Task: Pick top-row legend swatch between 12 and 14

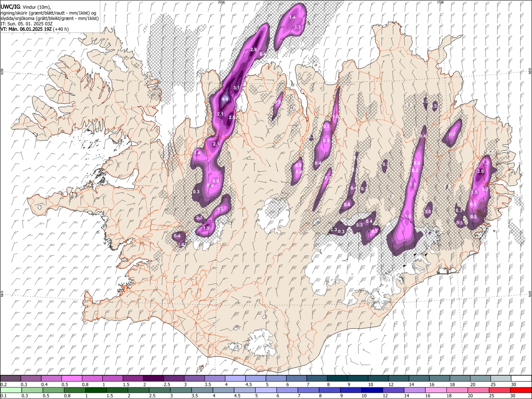Action: click(399, 378)
